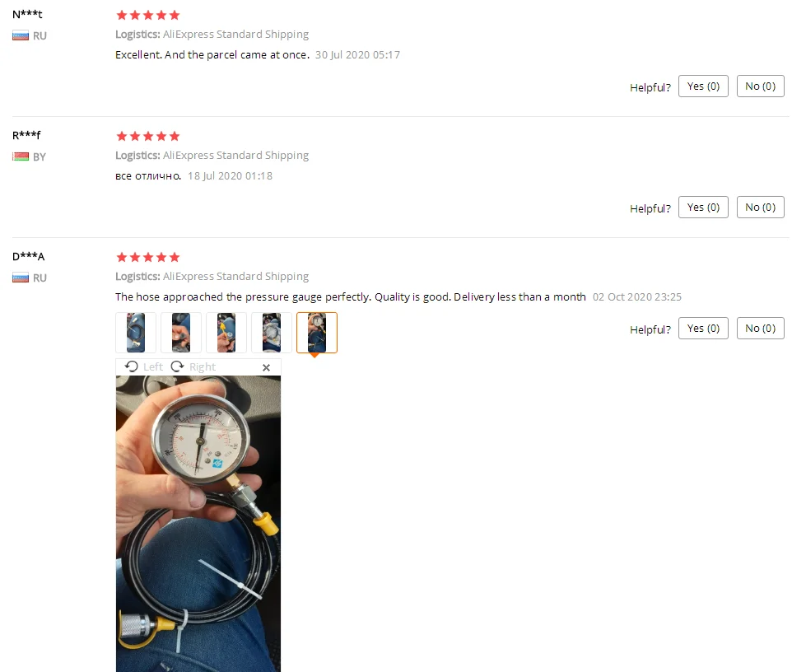Vote No on R***f's review
792x672 pixels.
760,208
